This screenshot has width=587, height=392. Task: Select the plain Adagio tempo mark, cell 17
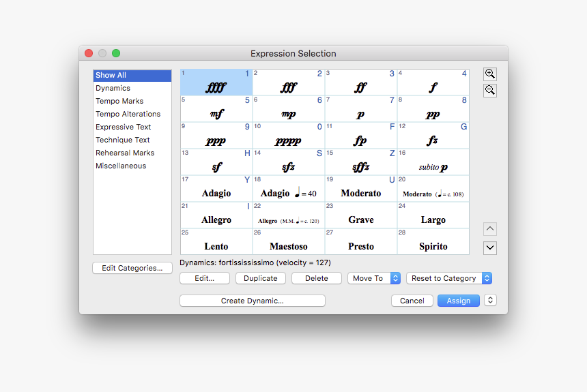216,189
